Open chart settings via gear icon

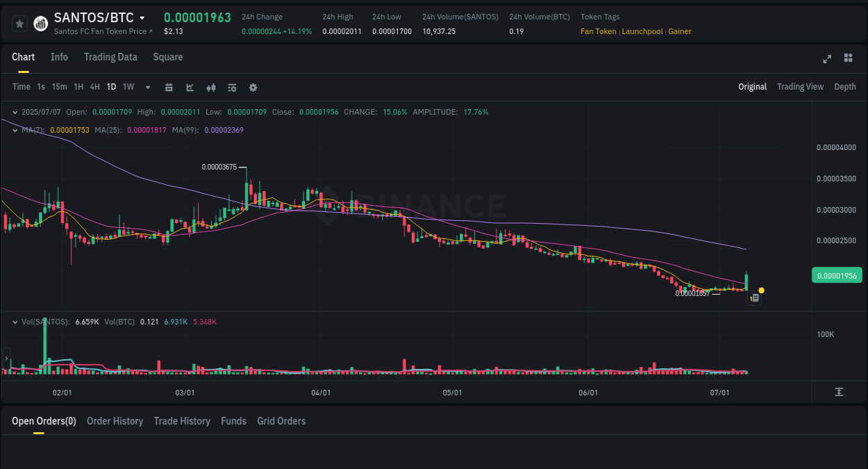point(253,87)
